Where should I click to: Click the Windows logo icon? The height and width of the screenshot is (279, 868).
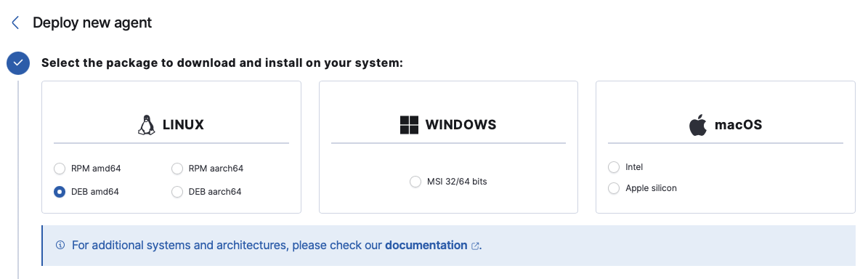[x=409, y=124]
